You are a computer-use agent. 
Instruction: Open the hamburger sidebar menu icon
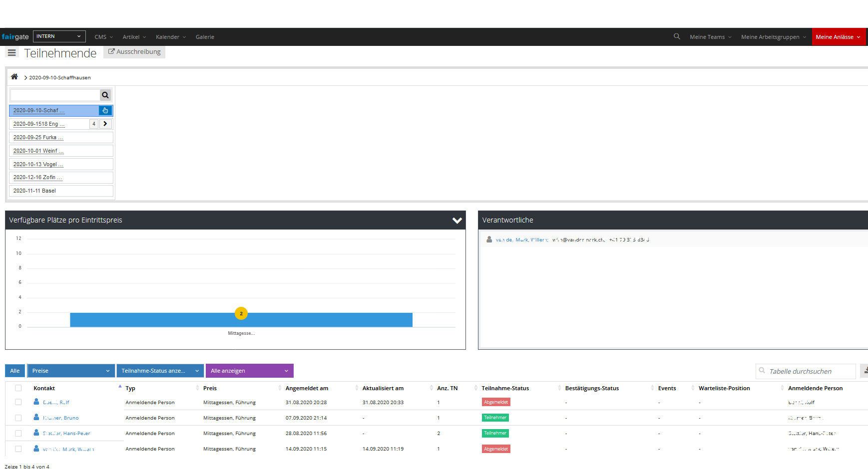pos(12,53)
